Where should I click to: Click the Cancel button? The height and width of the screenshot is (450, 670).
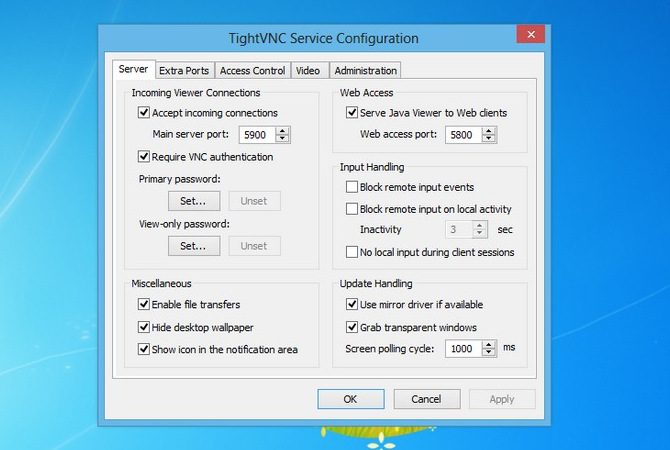point(427,399)
